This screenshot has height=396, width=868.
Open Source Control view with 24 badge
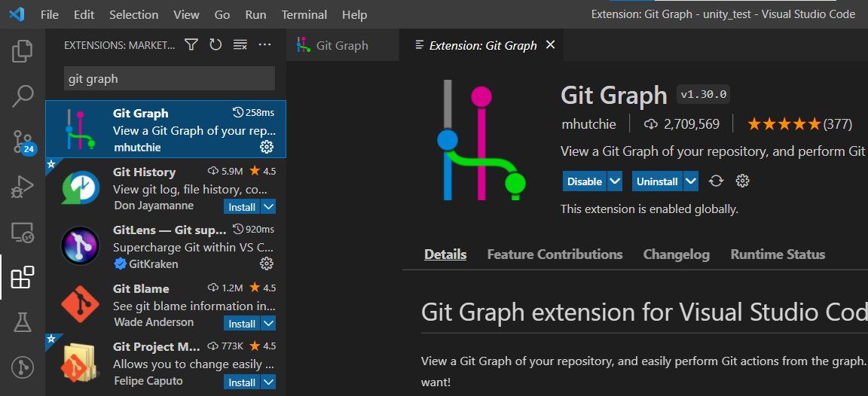[23, 142]
